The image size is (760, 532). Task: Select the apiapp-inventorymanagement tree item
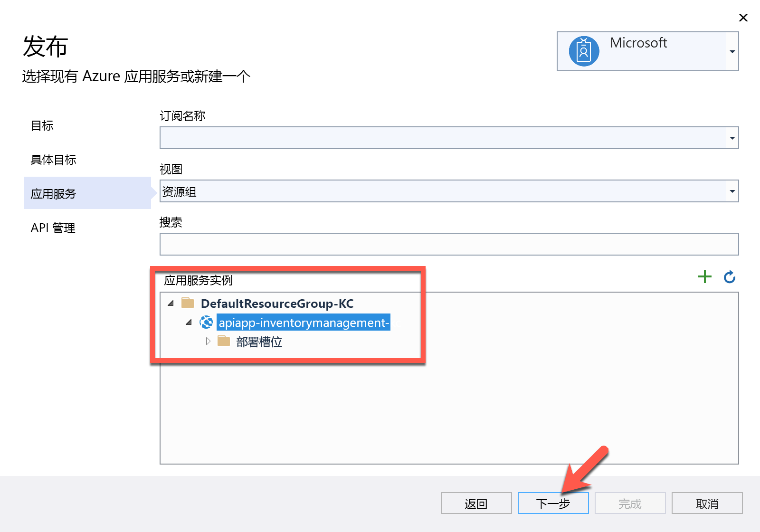(304, 322)
